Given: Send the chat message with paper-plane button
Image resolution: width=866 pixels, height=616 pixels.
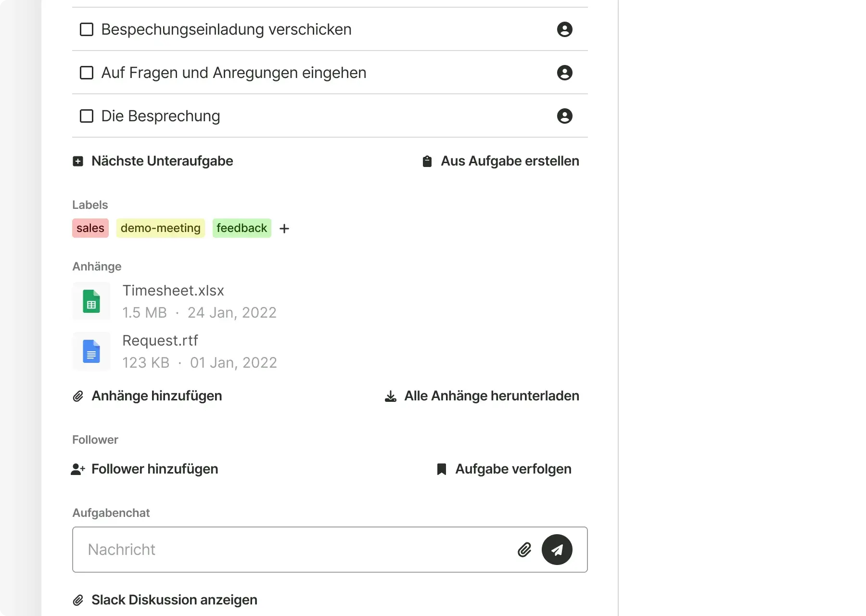Looking at the screenshot, I should [557, 550].
